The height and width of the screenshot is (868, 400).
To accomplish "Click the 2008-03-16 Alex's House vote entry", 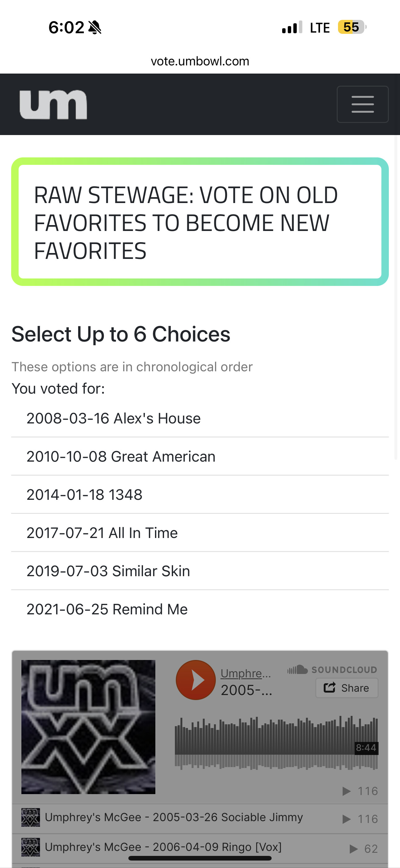I will (x=113, y=418).
